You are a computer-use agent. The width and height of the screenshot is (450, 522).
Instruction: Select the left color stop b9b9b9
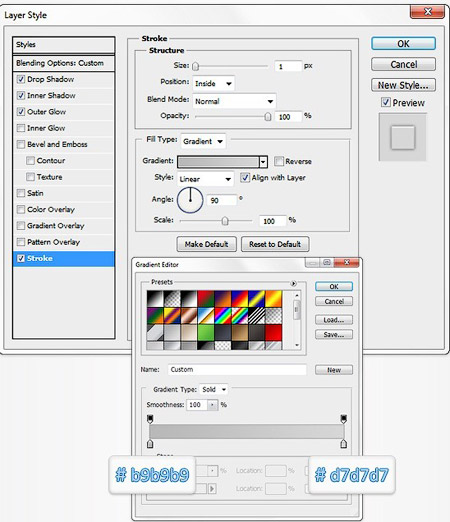tap(150, 444)
